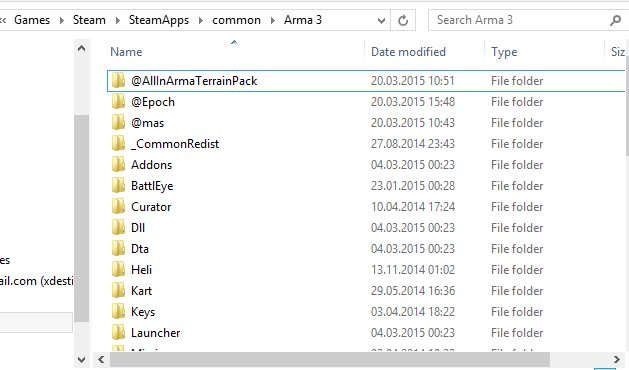
Task: Click horizontal scrollbar left arrow
Action: pyautogui.click(x=101, y=359)
